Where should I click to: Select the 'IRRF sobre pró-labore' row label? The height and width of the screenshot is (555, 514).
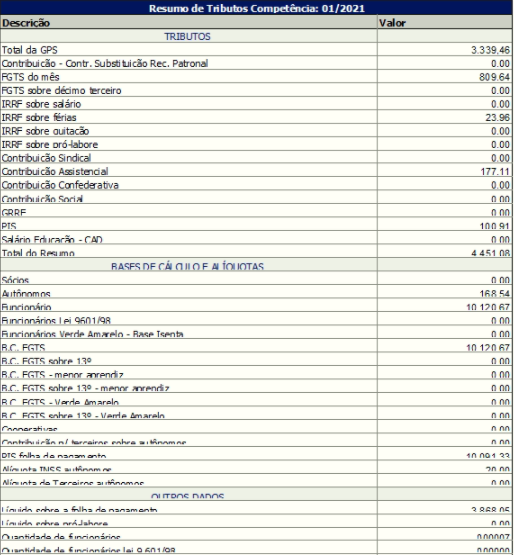[x=50, y=144]
